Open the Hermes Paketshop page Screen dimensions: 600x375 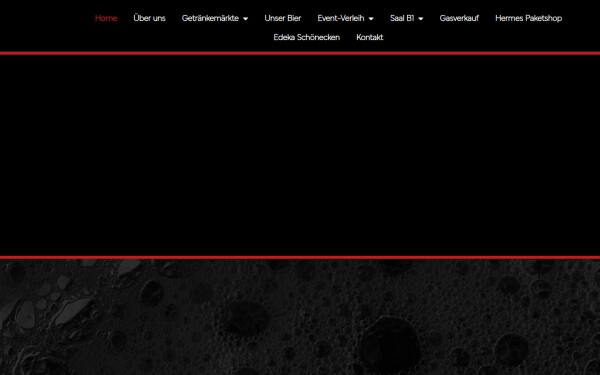[x=528, y=18]
